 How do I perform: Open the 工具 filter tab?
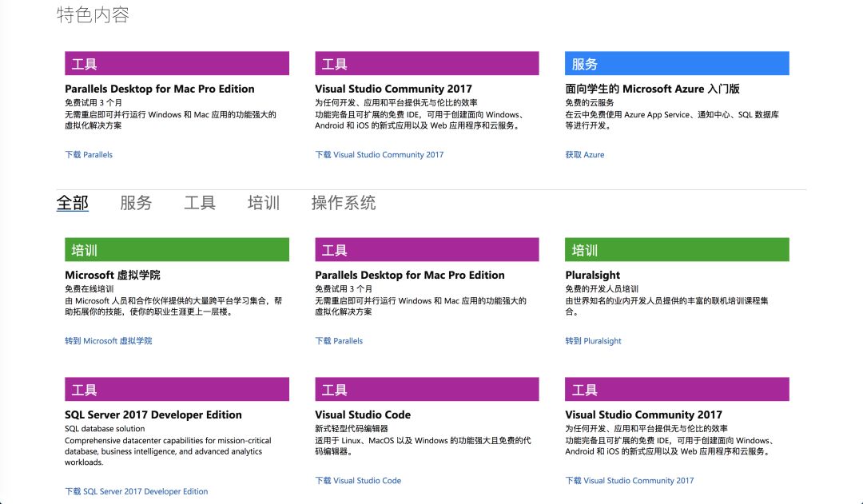pos(200,203)
